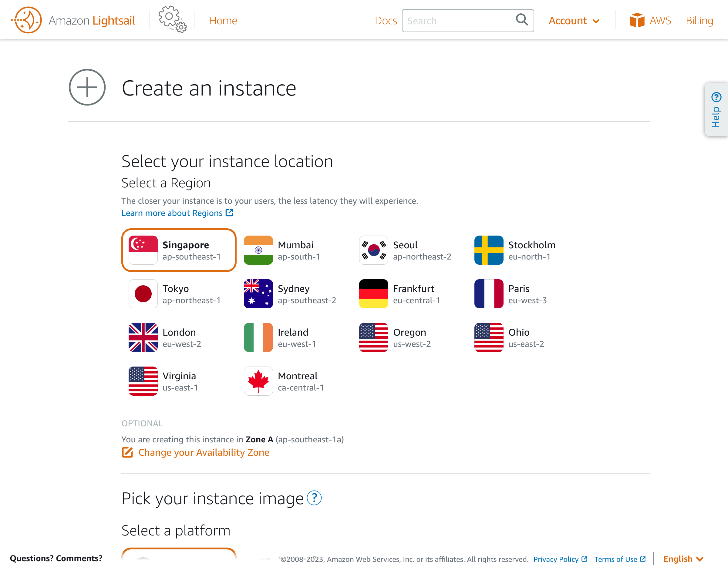Screen dimensions: 728x570
Task: Click the edit pencil next to Change your Availability Zone
Action: 127,453
